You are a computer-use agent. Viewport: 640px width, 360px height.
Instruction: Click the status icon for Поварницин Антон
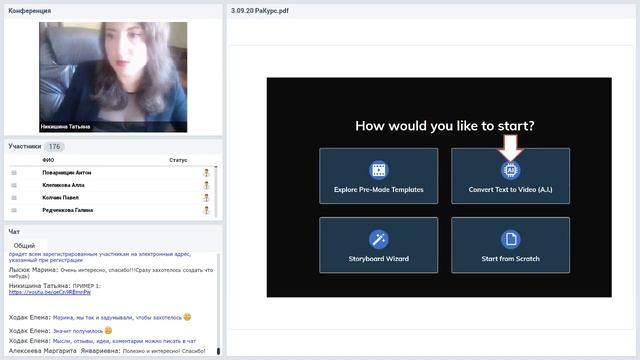pyautogui.click(x=206, y=173)
